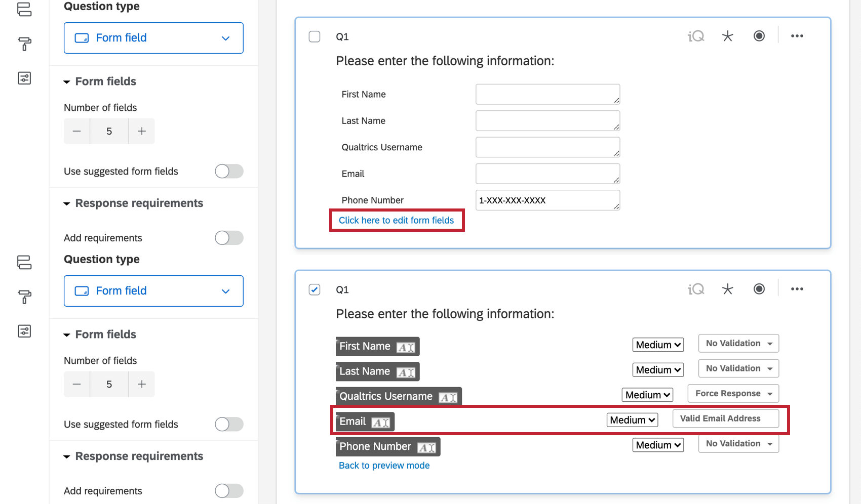Viewport: 861px width, 504px height.
Task: Click the Phone Number input showing 1-XXX-XXX-XXXX
Action: click(547, 200)
